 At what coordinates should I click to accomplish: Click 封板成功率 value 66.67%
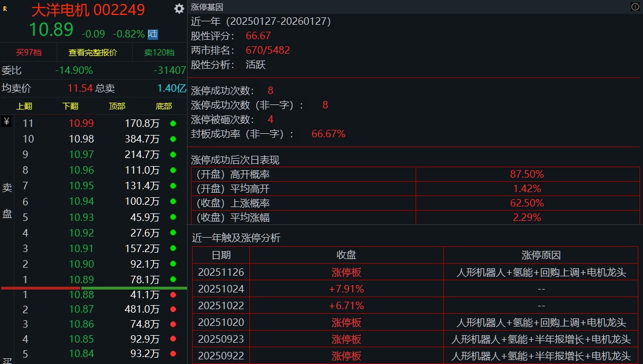(x=328, y=134)
